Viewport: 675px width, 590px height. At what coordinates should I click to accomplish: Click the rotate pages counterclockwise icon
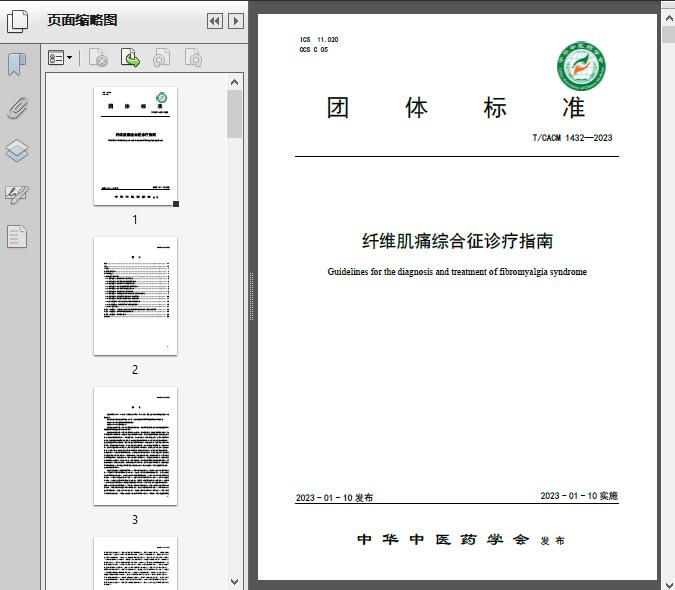tap(161, 57)
